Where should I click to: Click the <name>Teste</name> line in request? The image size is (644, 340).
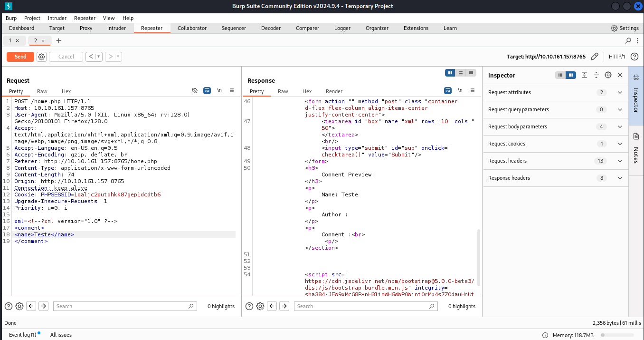click(x=45, y=234)
